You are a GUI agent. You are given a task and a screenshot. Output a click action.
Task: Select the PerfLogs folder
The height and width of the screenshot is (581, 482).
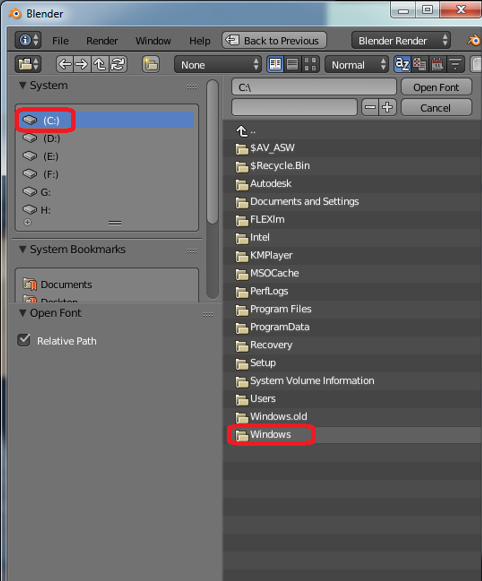[352, 292]
